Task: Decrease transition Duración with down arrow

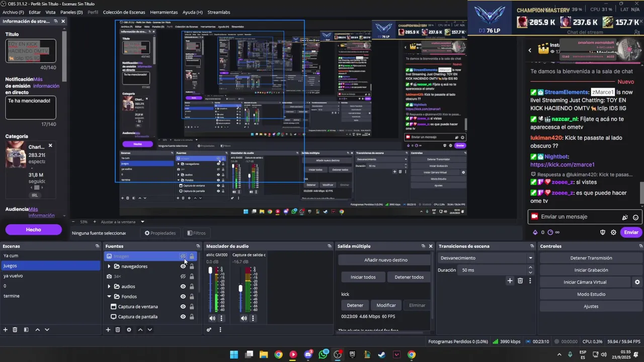Action: click(530, 272)
